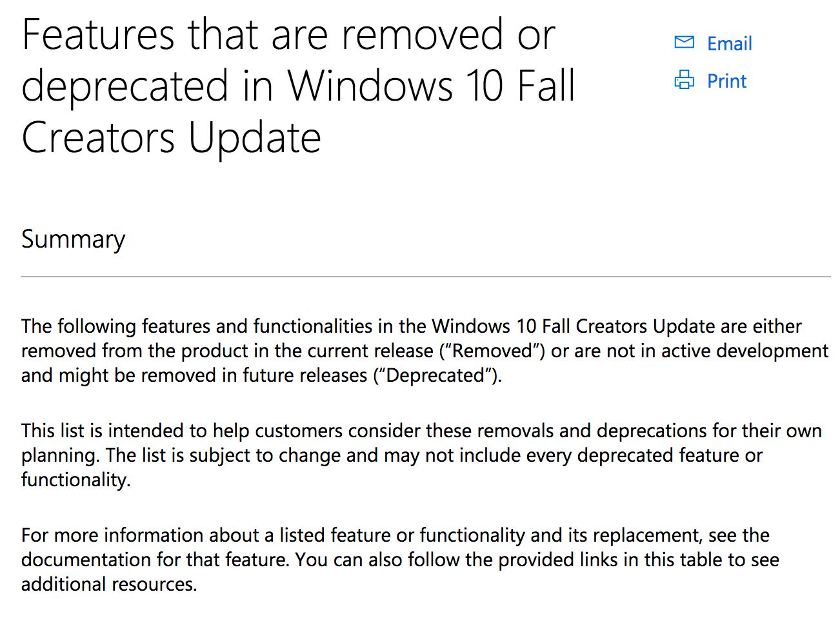Click the printer icon

pos(684,80)
